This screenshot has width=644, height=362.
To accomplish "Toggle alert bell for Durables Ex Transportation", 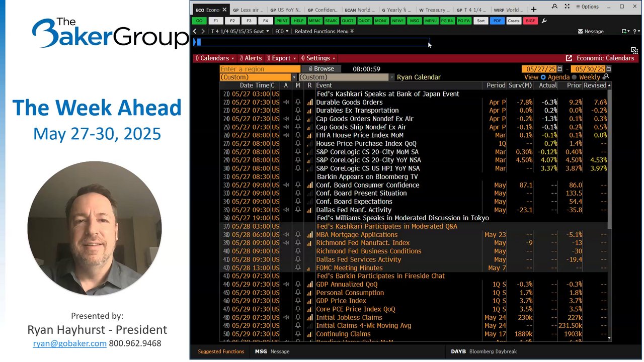I will (298, 111).
